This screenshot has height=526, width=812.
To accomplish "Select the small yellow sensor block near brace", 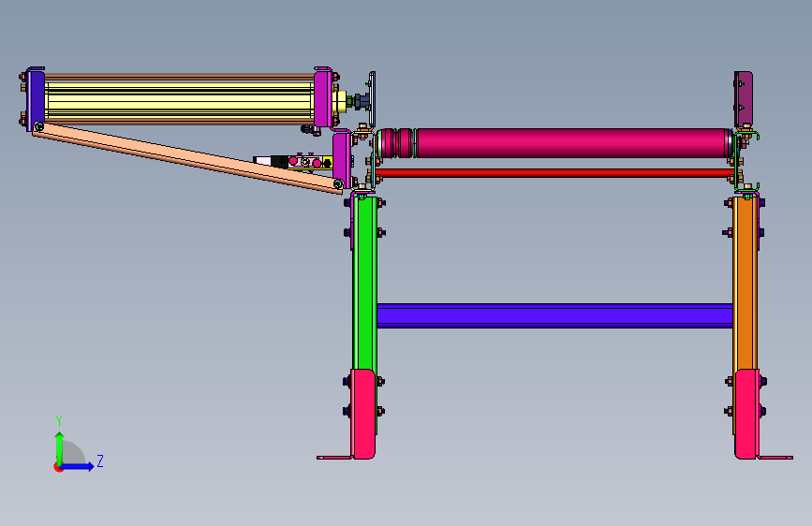I will point(327,163).
